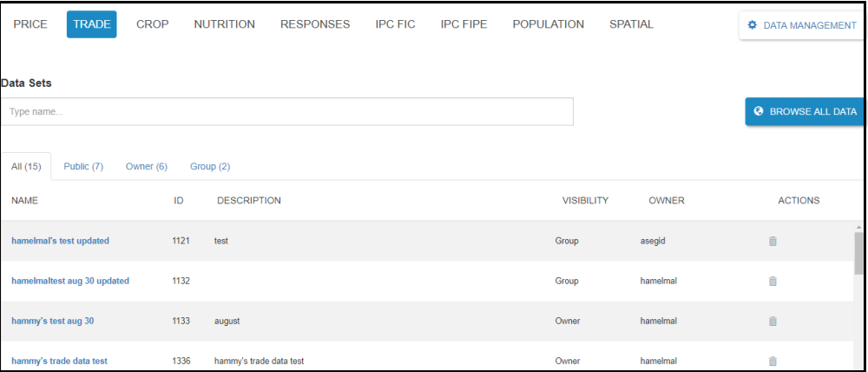868x372 pixels.
Task: Select the NUTRITION tab
Action: tap(224, 24)
